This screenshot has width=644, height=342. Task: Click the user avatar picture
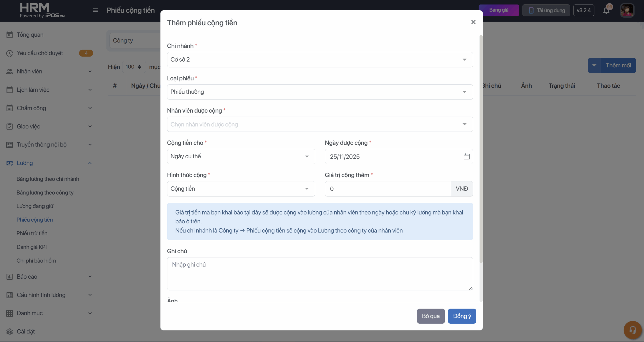(x=627, y=10)
